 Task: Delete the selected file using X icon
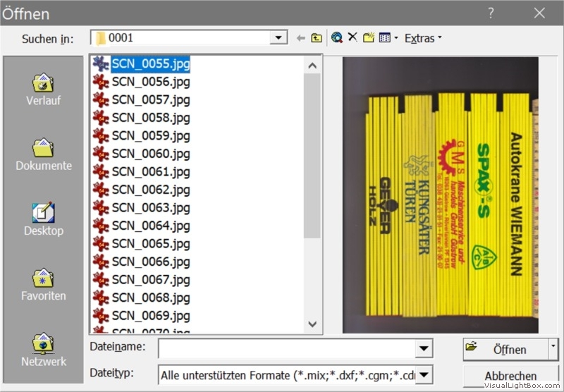coord(352,37)
